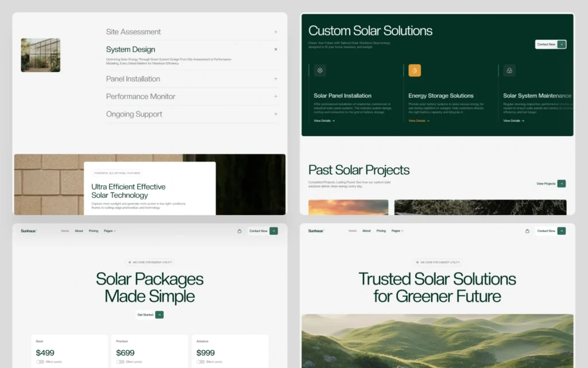Open the cart icon on the Trusted Solar Solutions page
Viewport: 588px width, 368px height.
(527, 231)
